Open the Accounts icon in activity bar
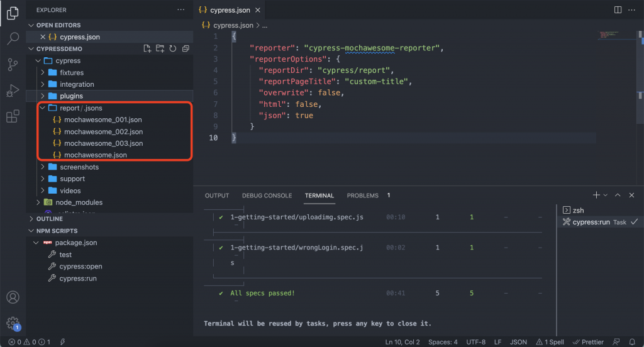644x347 pixels. click(13, 297)
